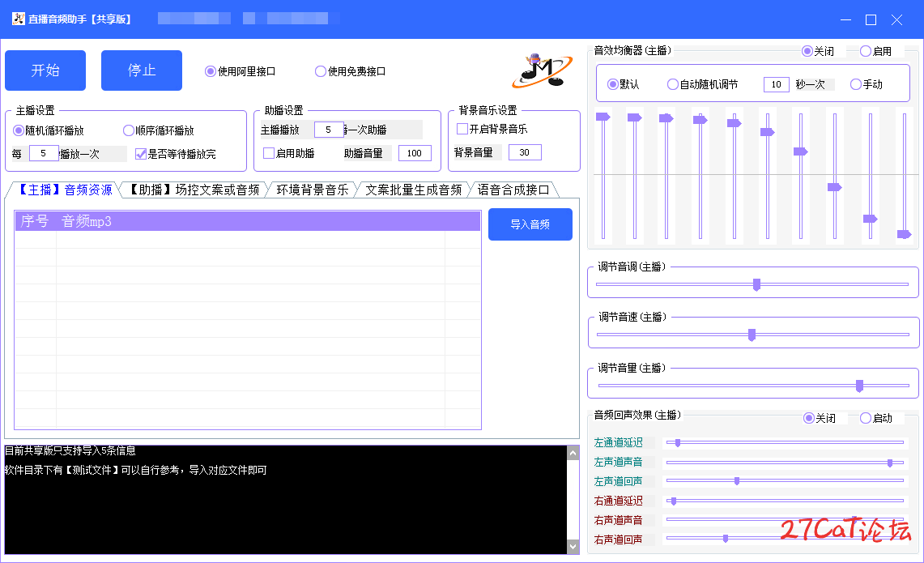Click the 主播播放 count input field

329,129
